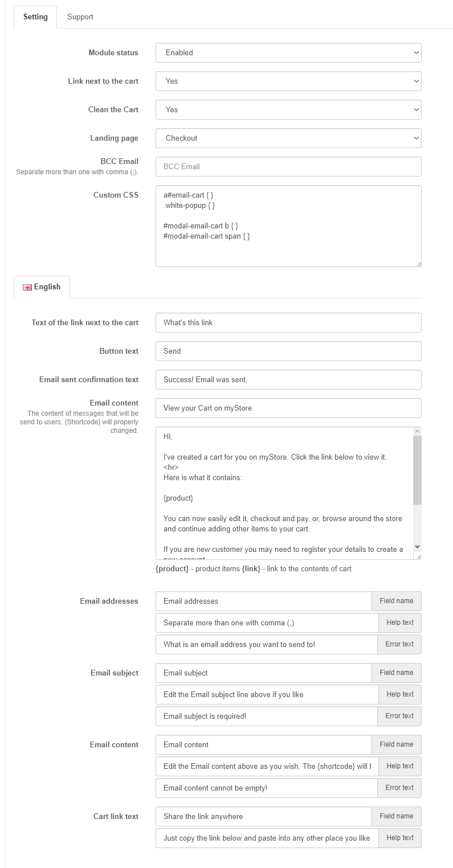Click the Custom CSS resize handle
This screenshot has height=868, width=453.
[x=418, y=263]
